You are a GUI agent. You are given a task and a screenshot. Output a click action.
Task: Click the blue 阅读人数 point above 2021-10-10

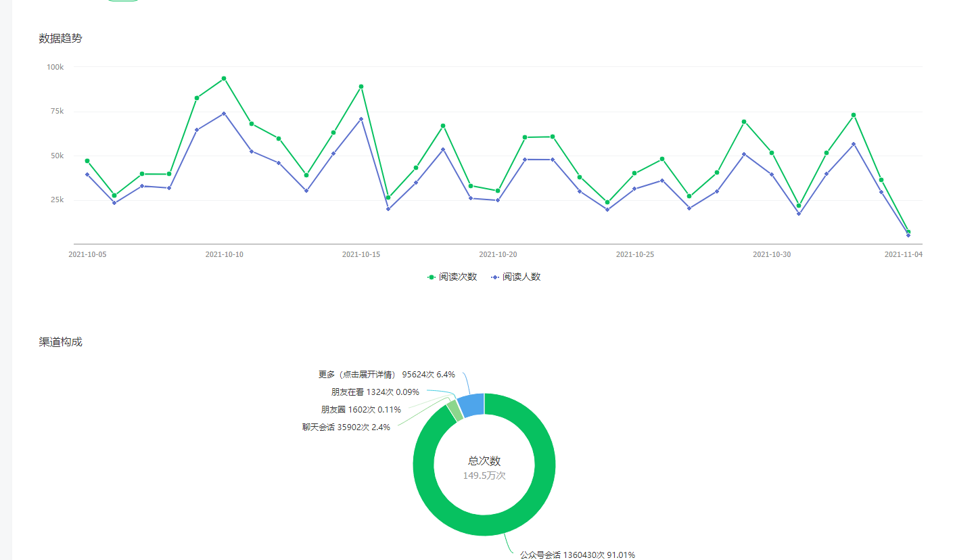224,114
